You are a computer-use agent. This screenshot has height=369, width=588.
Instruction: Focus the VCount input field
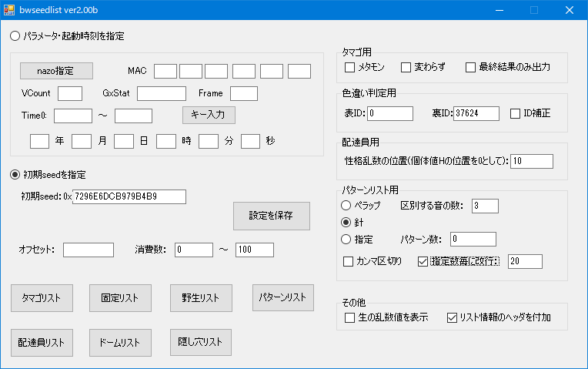coord(70,93)
